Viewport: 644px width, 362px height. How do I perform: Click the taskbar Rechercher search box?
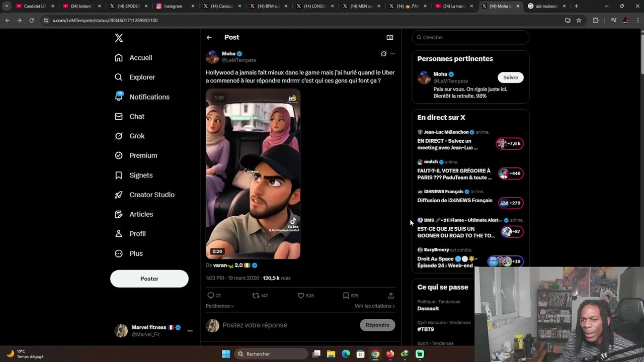tap(271, 354)
